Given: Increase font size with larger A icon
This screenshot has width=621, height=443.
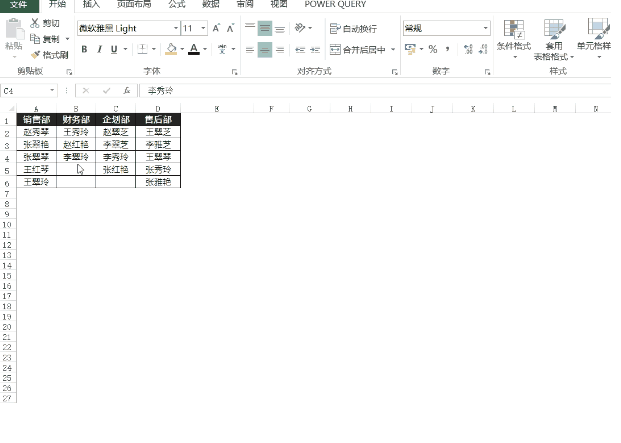Looking at the screenshot, I should (216, 28).
